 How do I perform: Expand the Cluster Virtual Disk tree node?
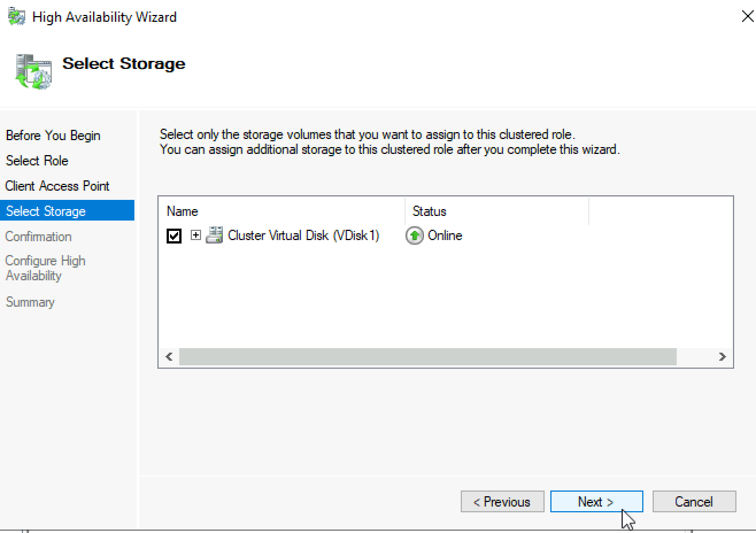point(196,235)
